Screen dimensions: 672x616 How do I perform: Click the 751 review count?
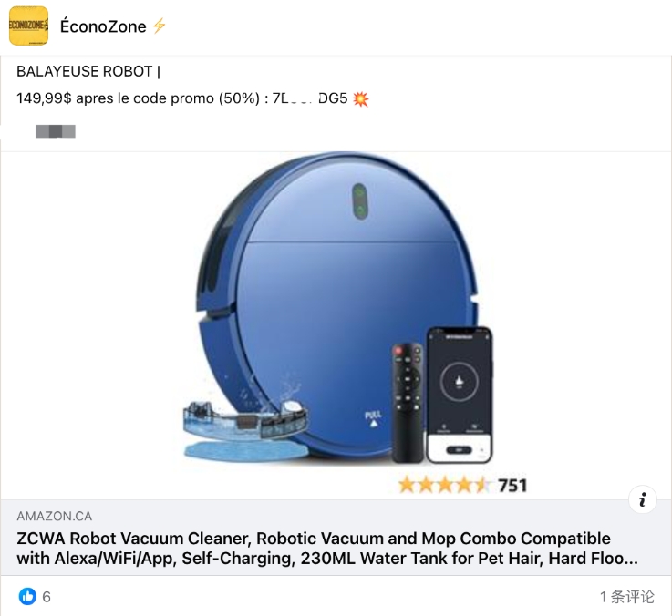click(512, 486)
